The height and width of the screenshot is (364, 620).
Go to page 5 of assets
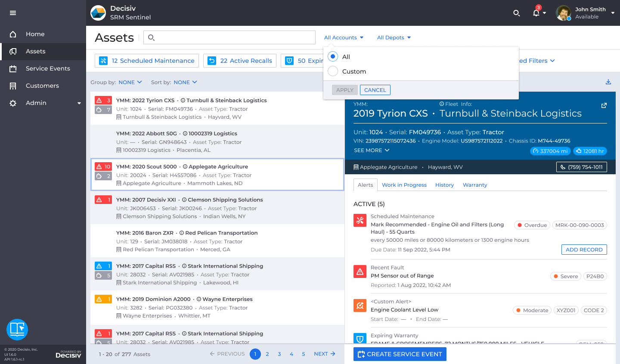click(304, 354)
